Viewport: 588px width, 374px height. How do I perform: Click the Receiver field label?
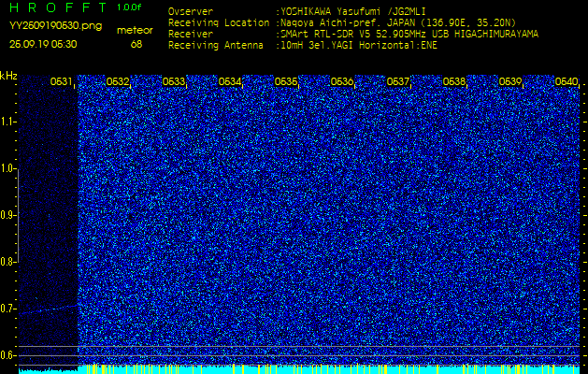coord(191,35)
